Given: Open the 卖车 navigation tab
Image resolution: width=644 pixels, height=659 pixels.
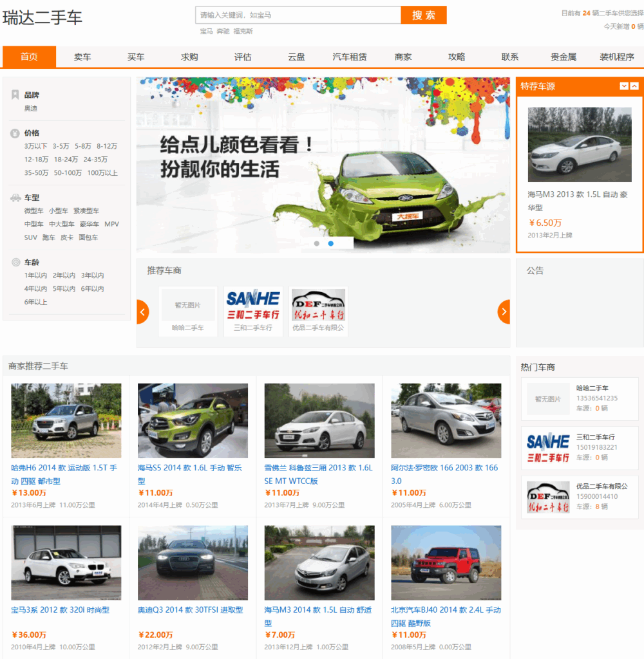Looking at the screenshot, I should [82, 57].
